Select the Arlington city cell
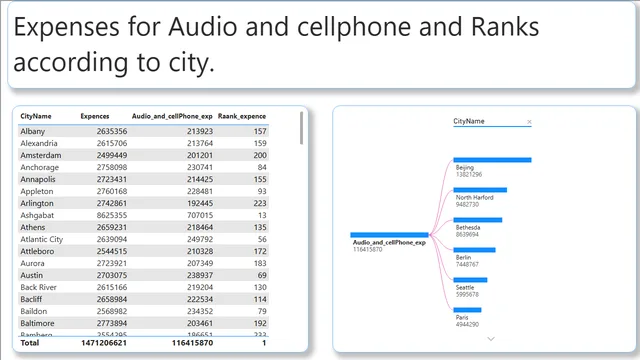This screenshot has width=640, height=360. pos(37,203)
